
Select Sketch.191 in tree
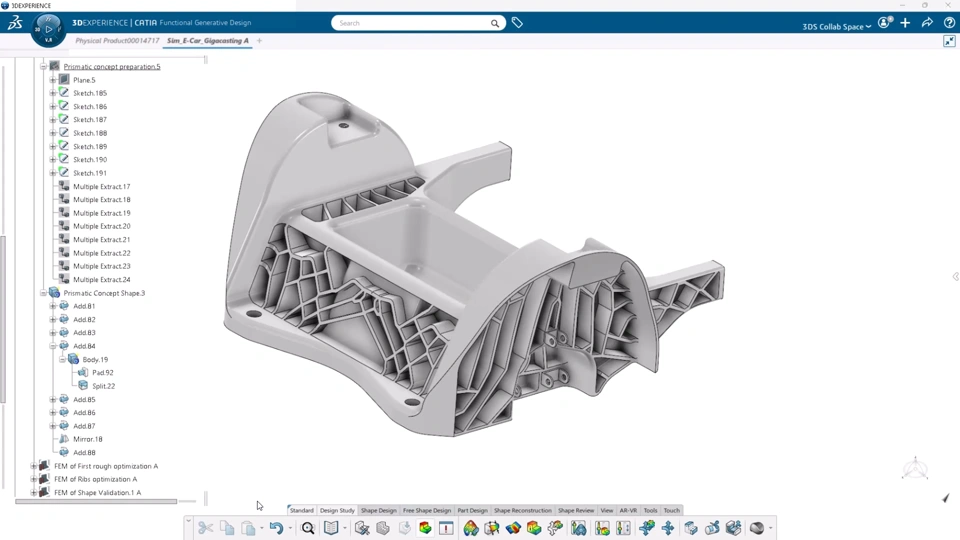pyautogui.click(x=90, y=173)
